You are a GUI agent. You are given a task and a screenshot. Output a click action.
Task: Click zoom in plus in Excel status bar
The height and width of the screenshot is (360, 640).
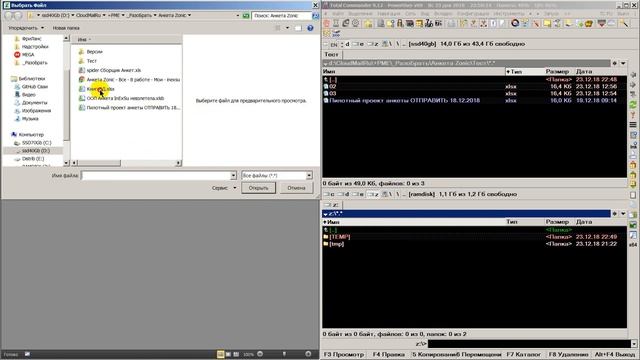pos(308,354)
